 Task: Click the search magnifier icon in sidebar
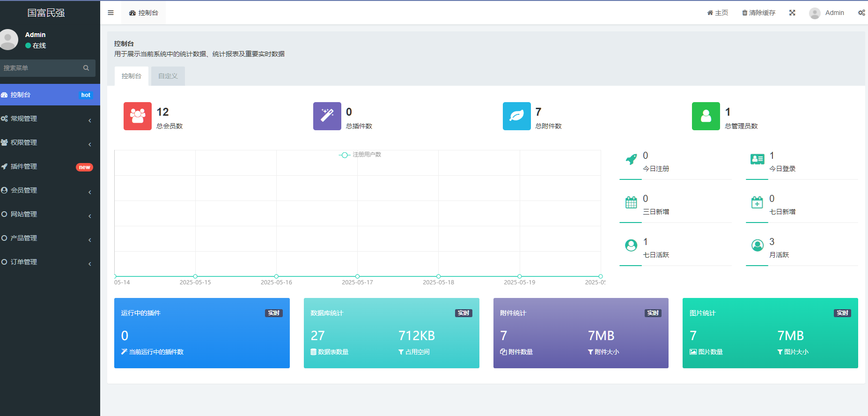(86, 68)
